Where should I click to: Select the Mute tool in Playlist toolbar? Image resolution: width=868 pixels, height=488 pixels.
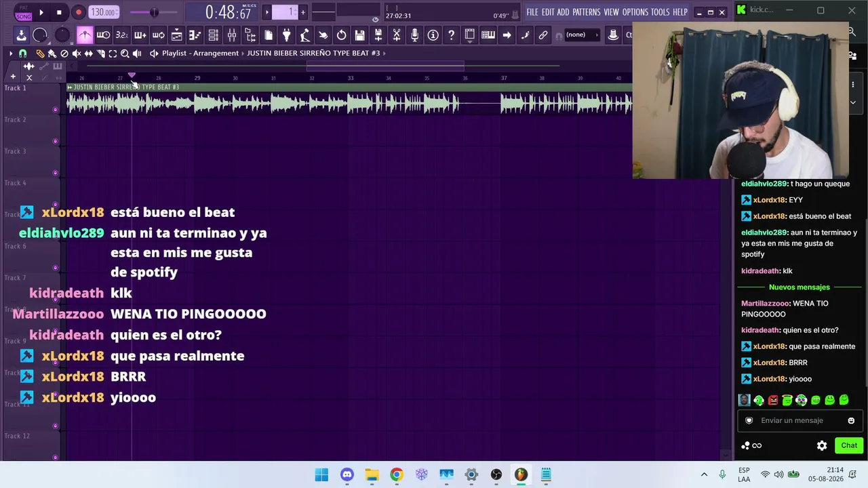(76, 54)
